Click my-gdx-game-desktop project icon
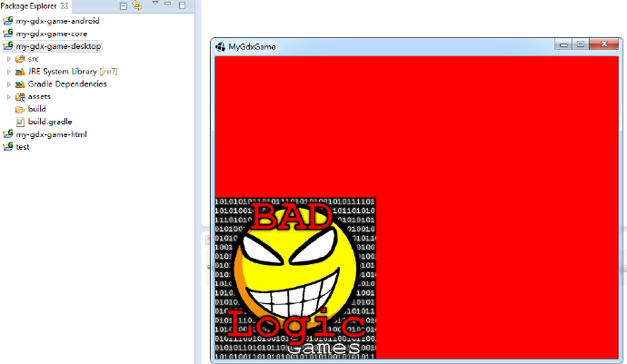 pyautogui.click(x=8, y=46)
